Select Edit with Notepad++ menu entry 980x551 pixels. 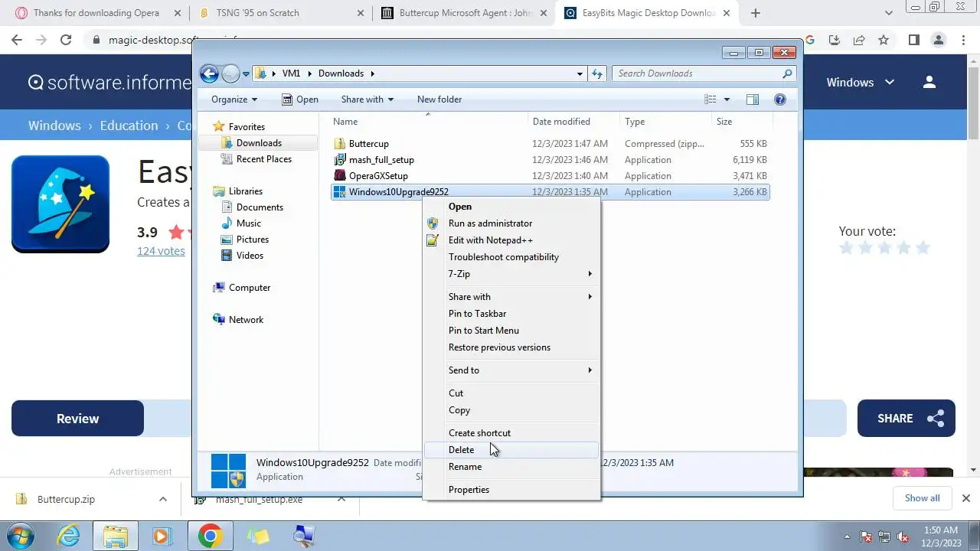pyautogui.click(x=511, y=240)
